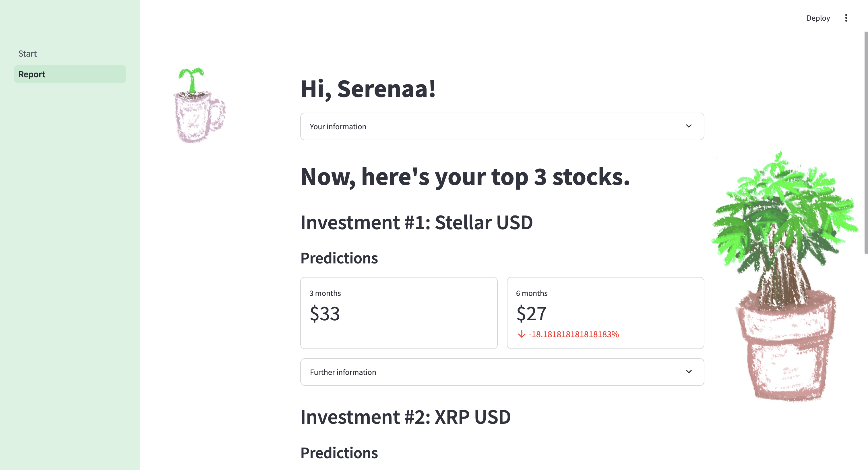Click the Investment #2: XRP USD heading
This screenshot has width=868, height=470.
[405, 417]
